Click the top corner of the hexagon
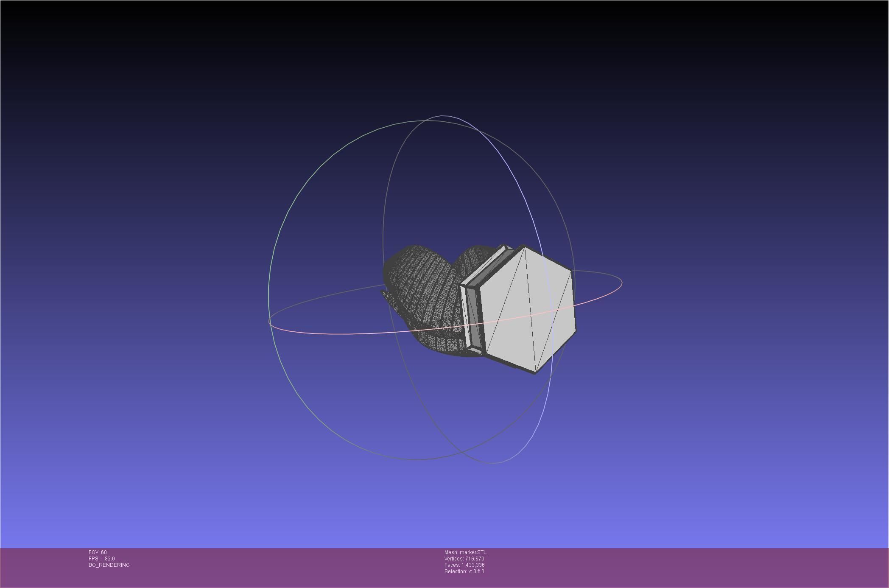 (x=525, y=247)
